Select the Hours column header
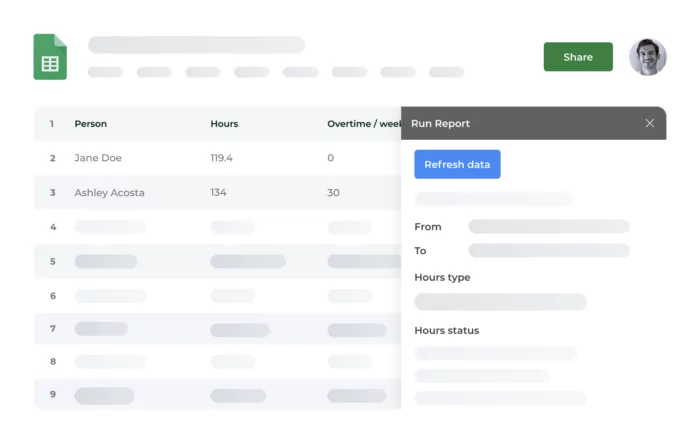Viewport: 700px width, 440px height. [224, 124]
